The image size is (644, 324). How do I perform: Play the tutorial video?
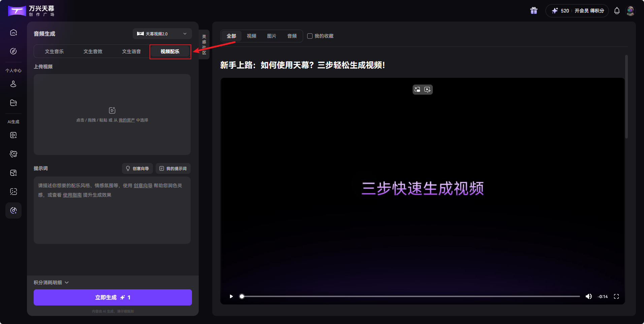pyautogui.click(x=231, y=296)
